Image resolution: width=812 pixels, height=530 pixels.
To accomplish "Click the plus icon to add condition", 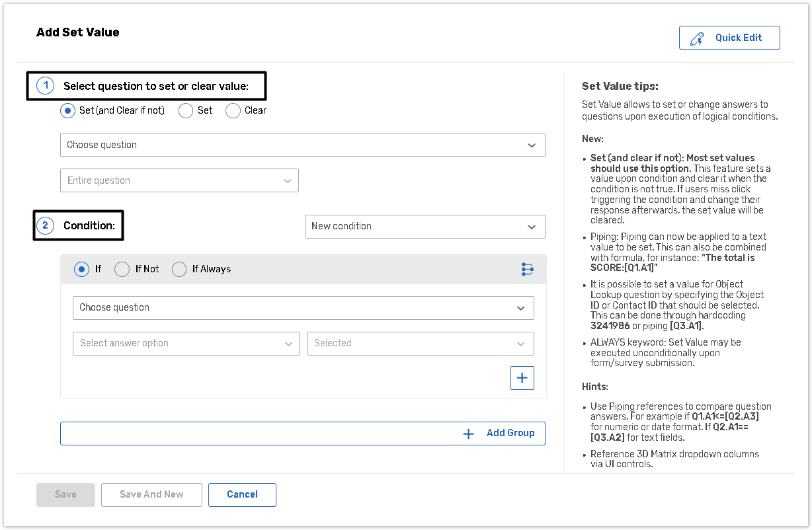I will 522,378.
